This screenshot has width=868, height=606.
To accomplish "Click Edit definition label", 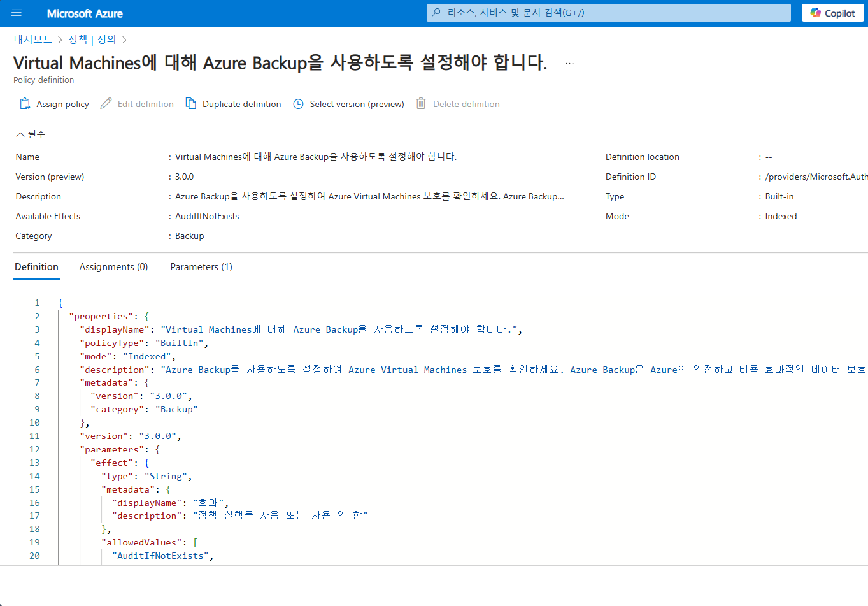I will (146, 104).
